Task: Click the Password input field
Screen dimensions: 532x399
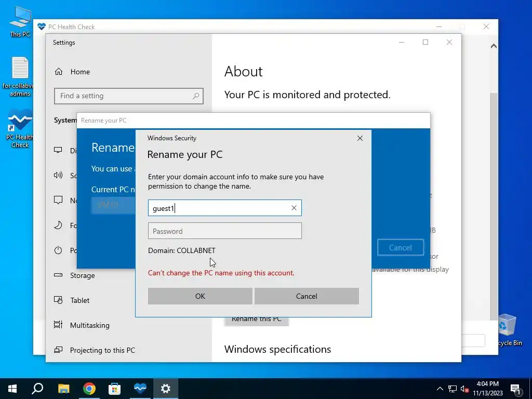Action: click(x=224, y=231)
